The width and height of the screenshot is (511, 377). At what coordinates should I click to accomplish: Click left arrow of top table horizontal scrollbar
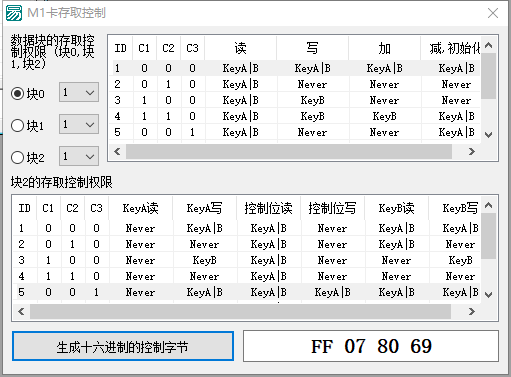117,152
